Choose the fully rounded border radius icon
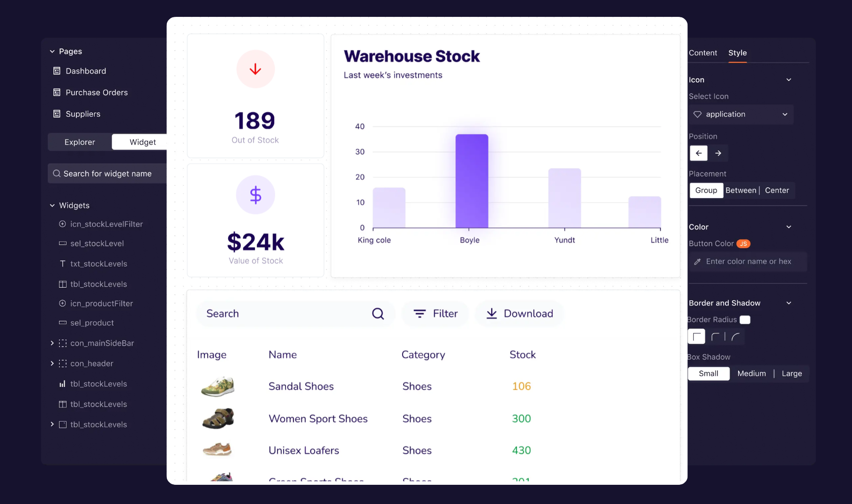 click(735, 336)
